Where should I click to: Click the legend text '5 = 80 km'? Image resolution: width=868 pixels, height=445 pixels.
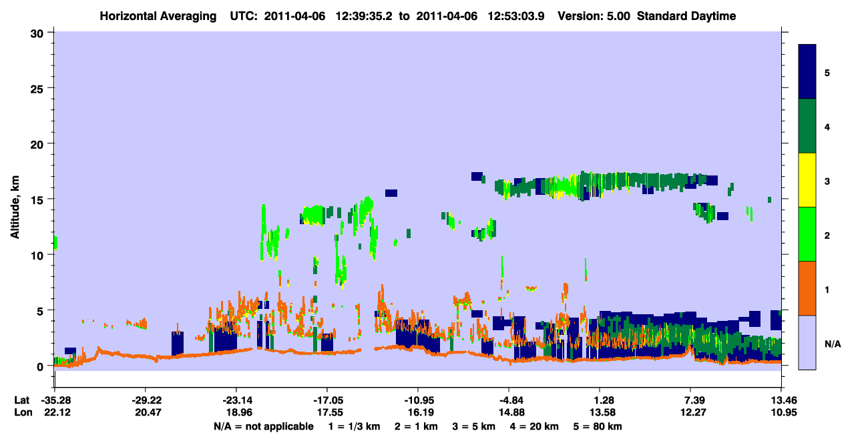click(x=598, y=426)
